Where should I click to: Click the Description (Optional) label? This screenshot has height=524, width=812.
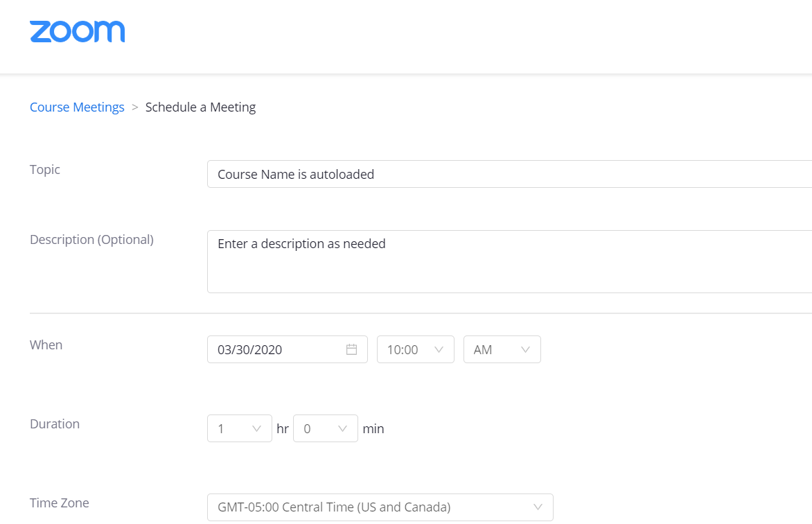(91, 239)
